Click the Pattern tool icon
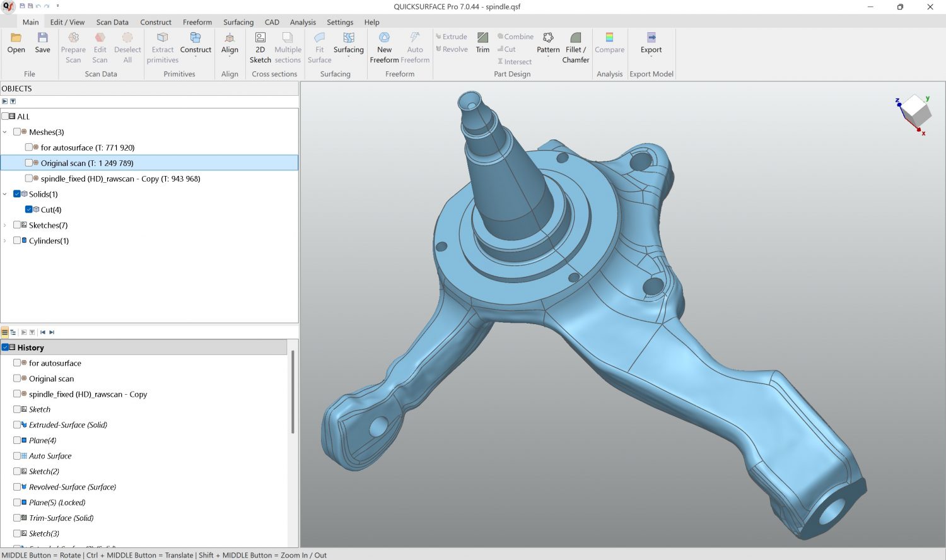 pos(548,38)
